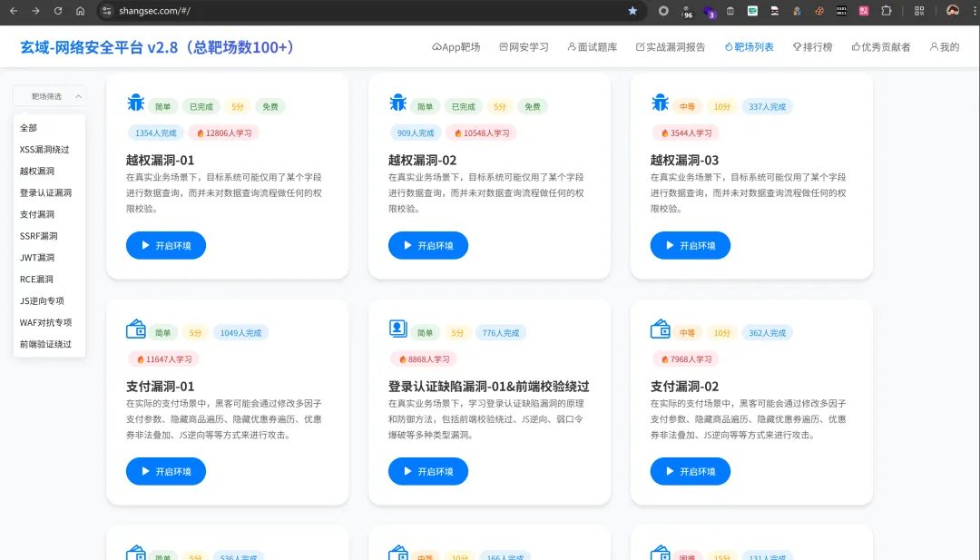The height and width of the screenshot is (560, 980).
Task: Click the 1354人完成 tag
Action: coord(156,133)
